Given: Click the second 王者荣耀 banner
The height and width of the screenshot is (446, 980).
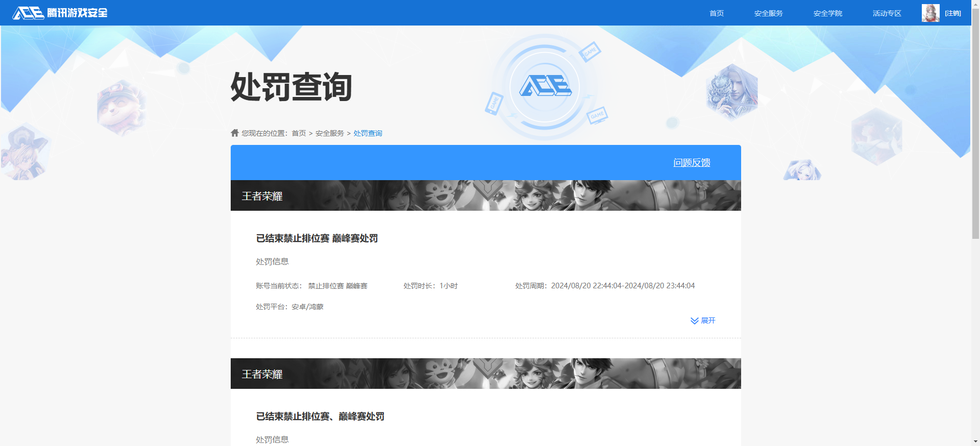Looking at the screenshot, I should pyautogui.click(x=486, y=374).
